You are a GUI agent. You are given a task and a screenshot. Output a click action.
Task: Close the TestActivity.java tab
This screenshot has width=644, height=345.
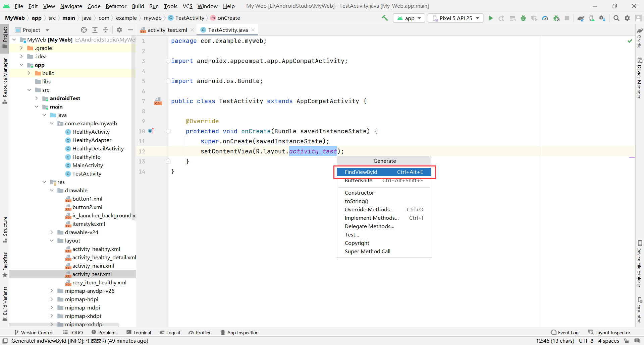coord(253,30)
